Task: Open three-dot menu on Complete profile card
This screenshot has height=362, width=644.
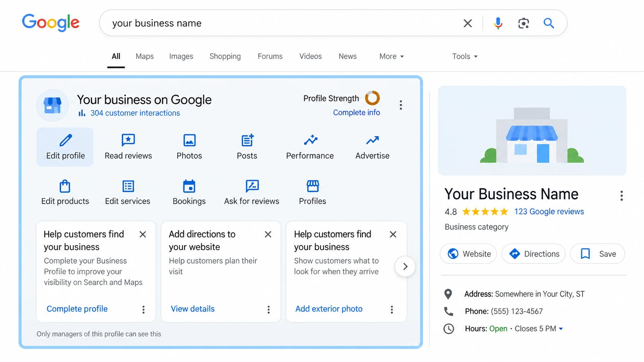Action: click(143, 310)
